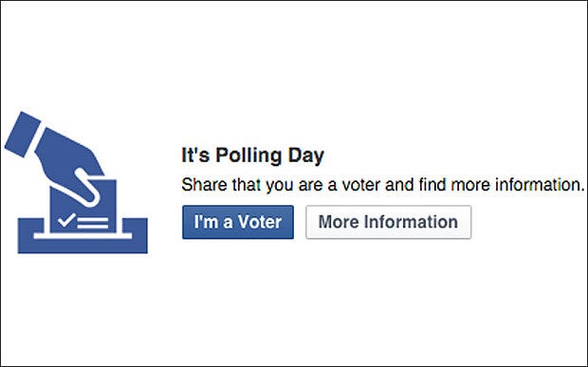Image resolution: width=588 pixels, height=367 pixels.
Task: Click "find more information." in the description
Action: [x=502, y=184]
